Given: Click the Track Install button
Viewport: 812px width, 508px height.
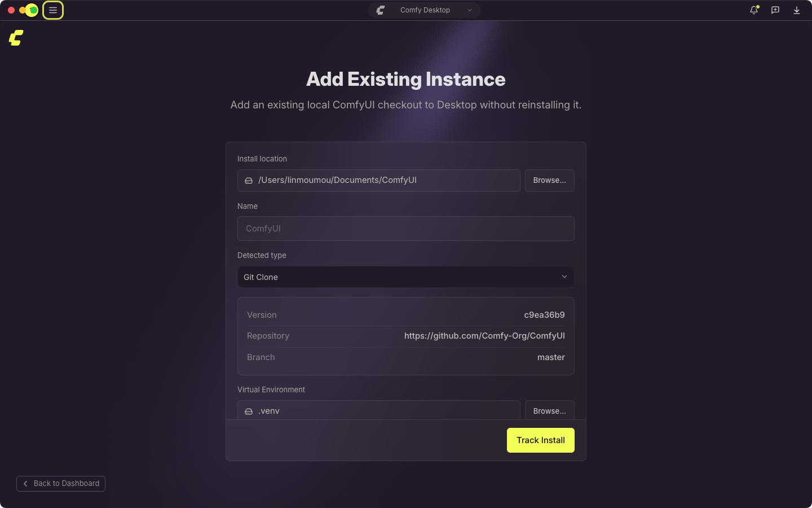Looking at the screenshot, I should tap(541, 440).
